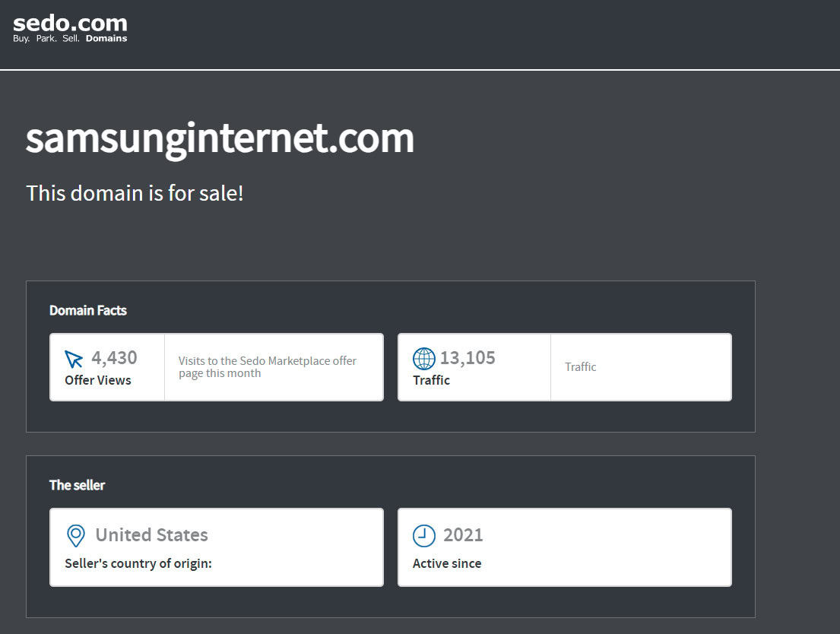Click the Active since clock icon
Image resolution: width=840 pixels, height=634 pixels.
[423, 536]
